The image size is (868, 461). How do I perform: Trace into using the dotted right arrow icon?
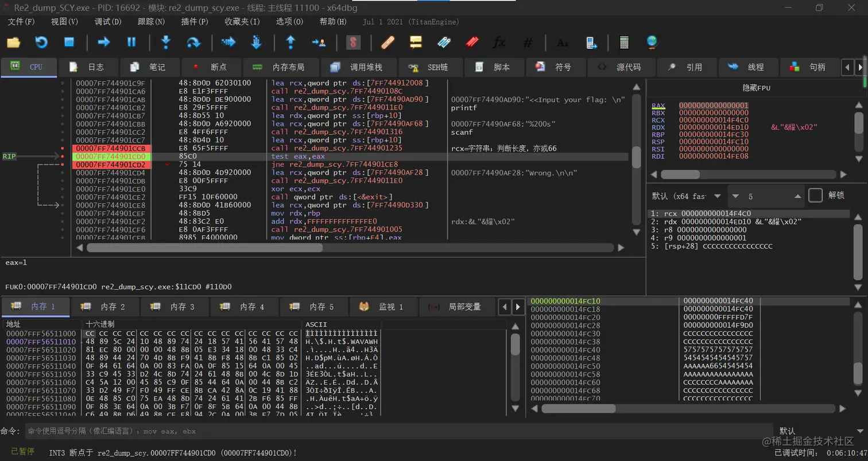click(x=228, y=42)
